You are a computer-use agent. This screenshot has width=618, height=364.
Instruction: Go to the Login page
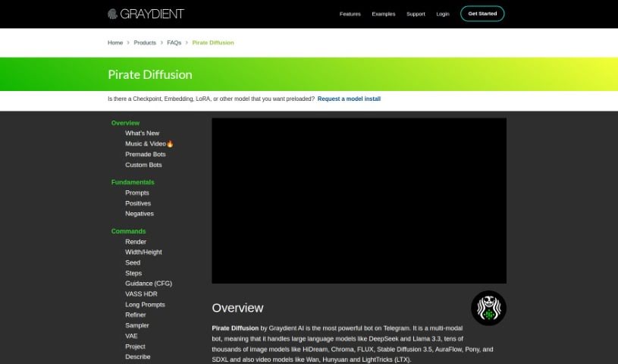click(443, 14)
